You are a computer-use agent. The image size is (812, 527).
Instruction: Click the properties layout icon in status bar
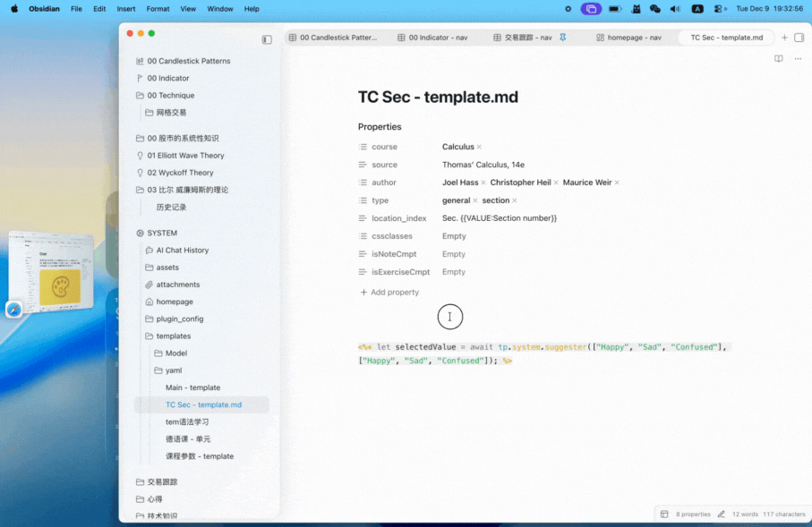664,514
